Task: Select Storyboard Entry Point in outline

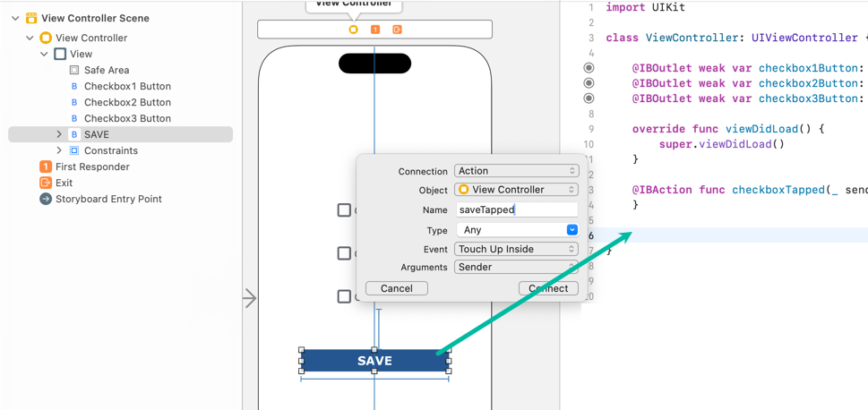Action: [108, 199]
